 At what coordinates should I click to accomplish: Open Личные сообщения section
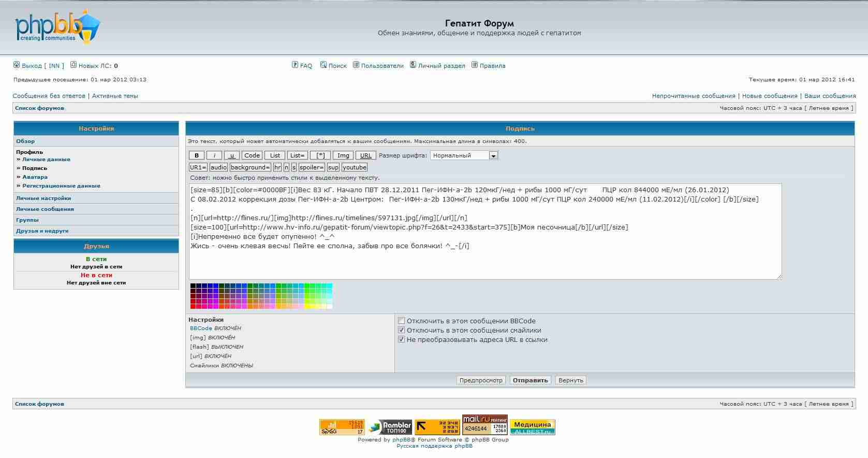pyautogui.click(x=45, y=209)
